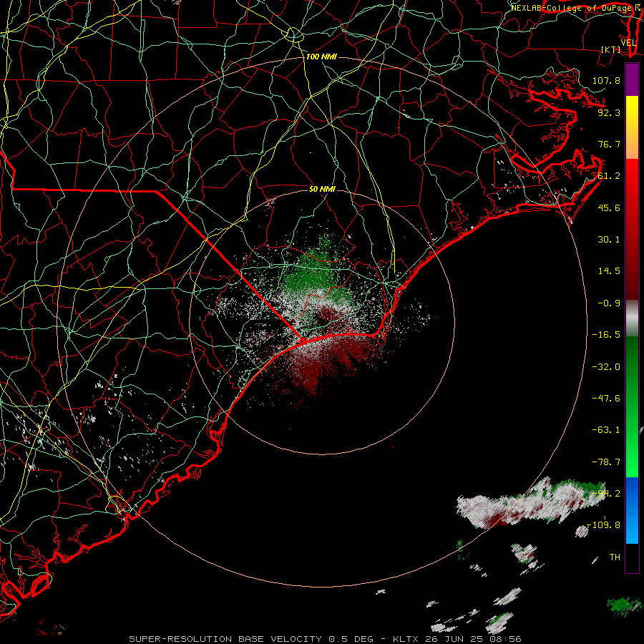Click the -32.0 velocity scale value

click(606, 367)
